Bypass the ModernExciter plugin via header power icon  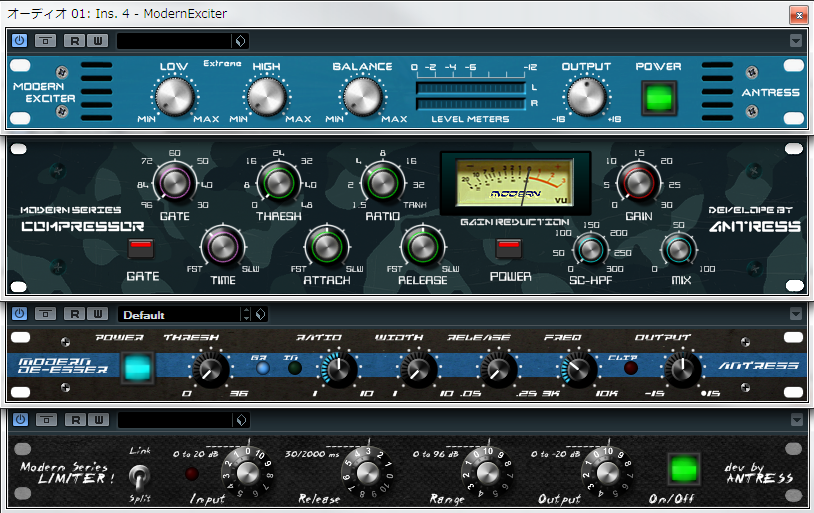coord(20,40)
